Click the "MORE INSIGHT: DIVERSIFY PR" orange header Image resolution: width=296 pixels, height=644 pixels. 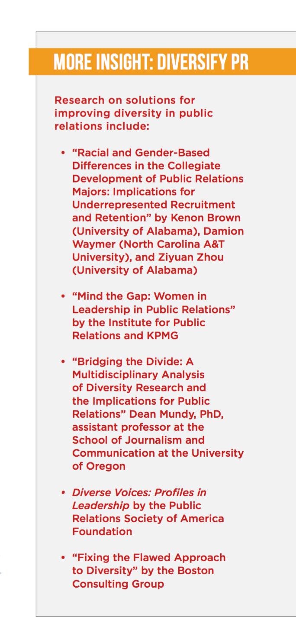[151, 62]
